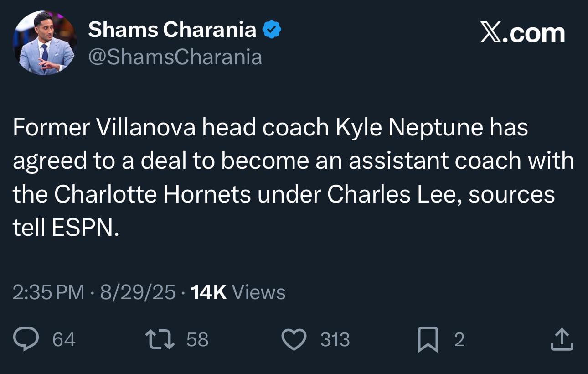Click the 2 bookmarks count
Viewport: 588px width, 374px height.
458,339
